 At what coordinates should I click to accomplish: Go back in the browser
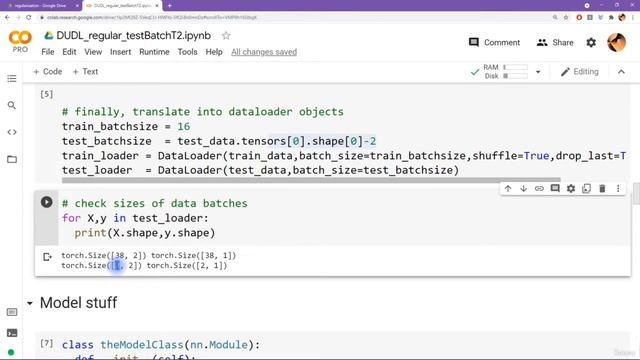pos(7,18)
